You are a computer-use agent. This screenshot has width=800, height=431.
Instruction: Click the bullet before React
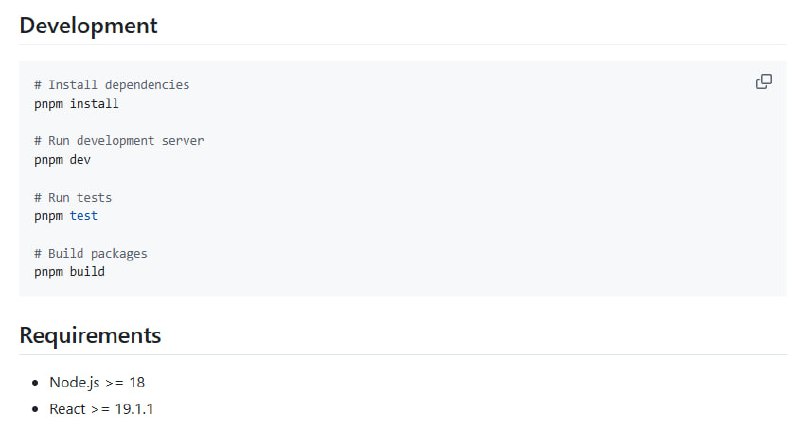pos(35,409)
